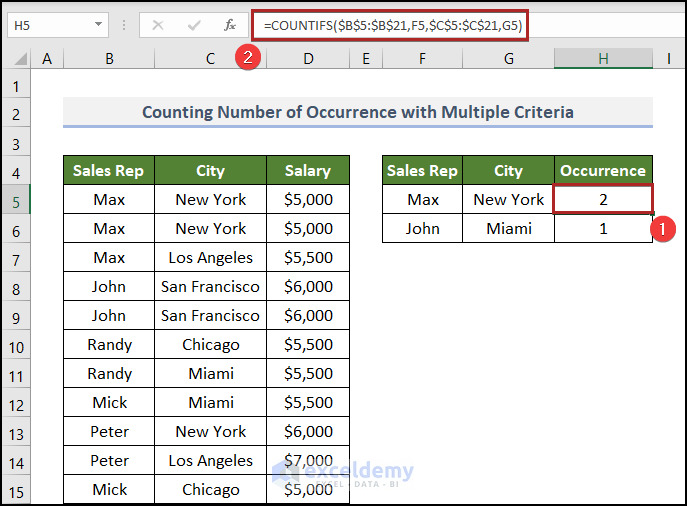Click the title cell about Counting Occurrence
The width and height of the screenshot is (687, 506).
pos(357,112)
